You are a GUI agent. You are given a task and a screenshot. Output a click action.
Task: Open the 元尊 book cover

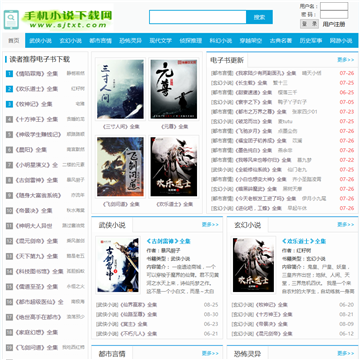[x=174, y=89]
